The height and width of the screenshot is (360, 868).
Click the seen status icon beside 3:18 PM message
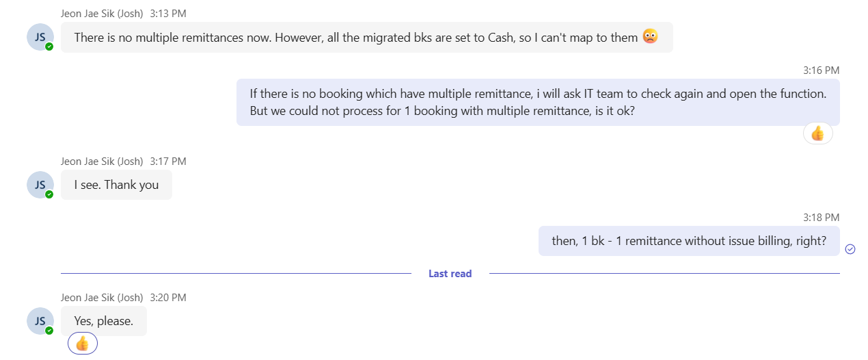[x=850, y=249]
